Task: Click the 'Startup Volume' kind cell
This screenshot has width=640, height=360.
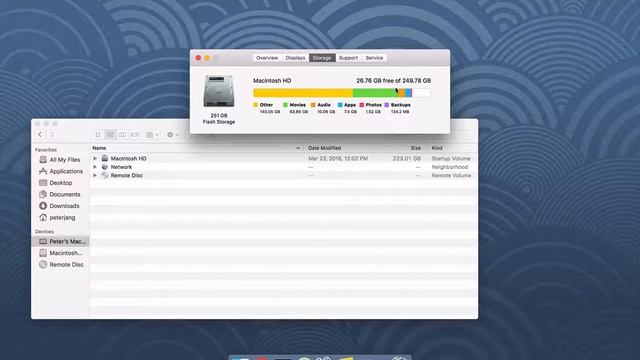Action: click(x=451, y=158)
